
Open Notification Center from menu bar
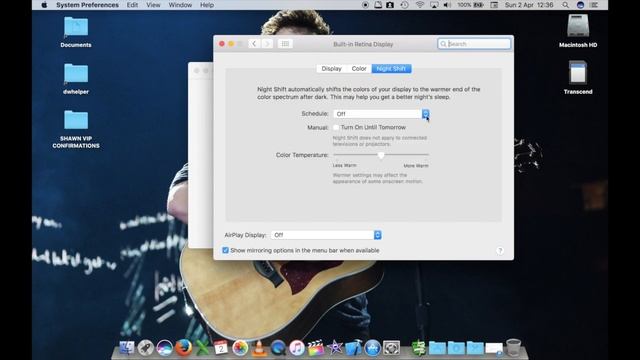point(594,5)
